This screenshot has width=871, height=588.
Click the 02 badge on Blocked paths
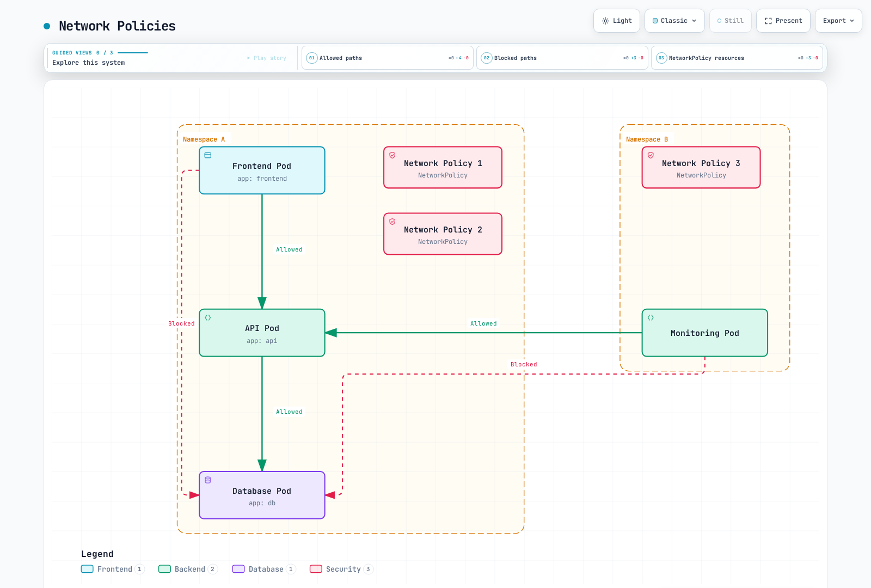click(x=487, y=58)
